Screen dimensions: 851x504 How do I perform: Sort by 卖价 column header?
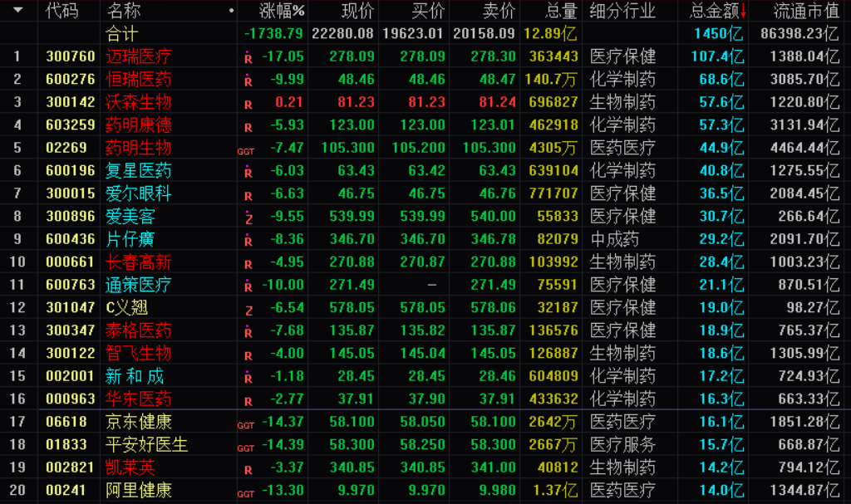pos(499,10)
